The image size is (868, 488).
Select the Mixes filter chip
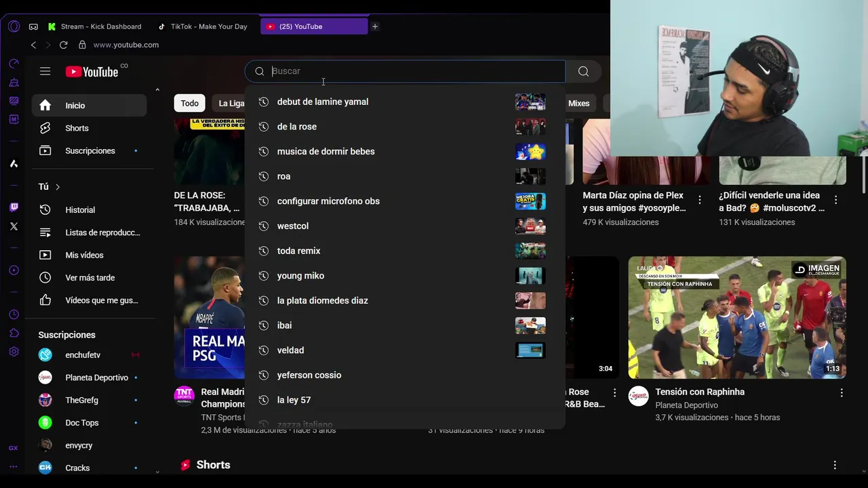click(x=578, y=103)
